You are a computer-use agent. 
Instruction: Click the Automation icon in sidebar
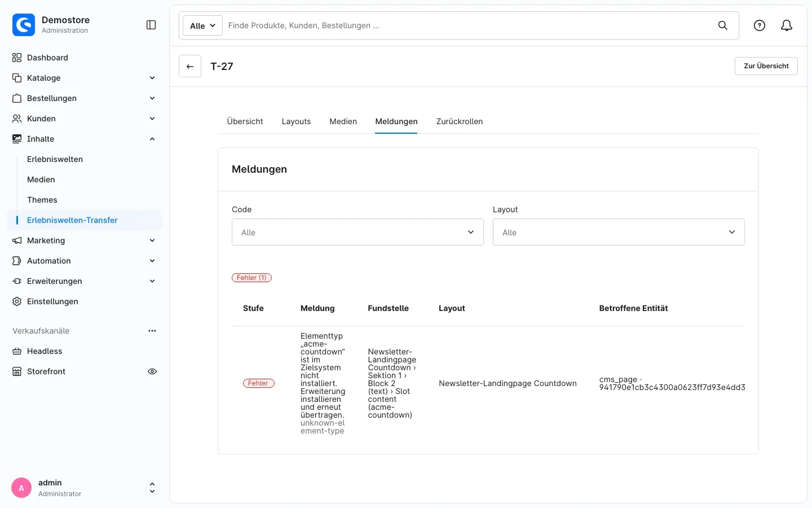[17, 261]
